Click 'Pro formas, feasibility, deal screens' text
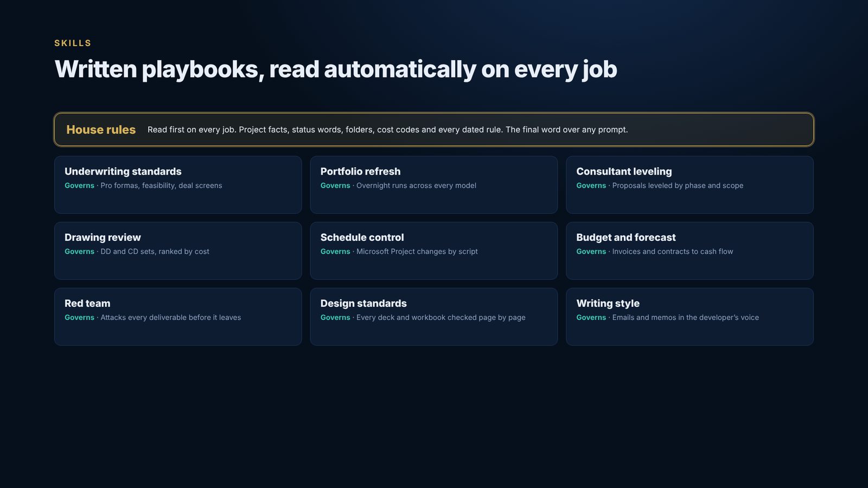This screenshot has height=488, width=868. tap(161, 185)
